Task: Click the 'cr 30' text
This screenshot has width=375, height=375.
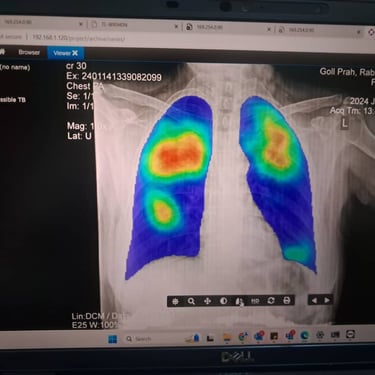Action: (x=76, y=66)
